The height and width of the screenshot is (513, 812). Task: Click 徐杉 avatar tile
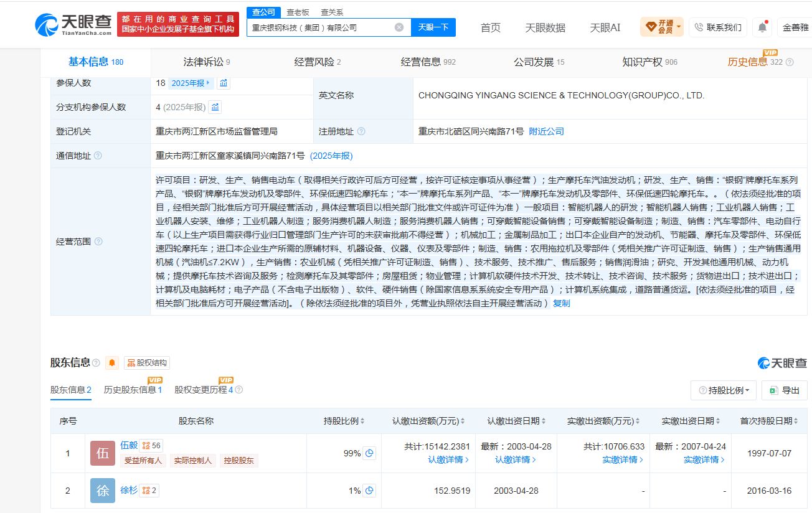[x=103, y=491]
